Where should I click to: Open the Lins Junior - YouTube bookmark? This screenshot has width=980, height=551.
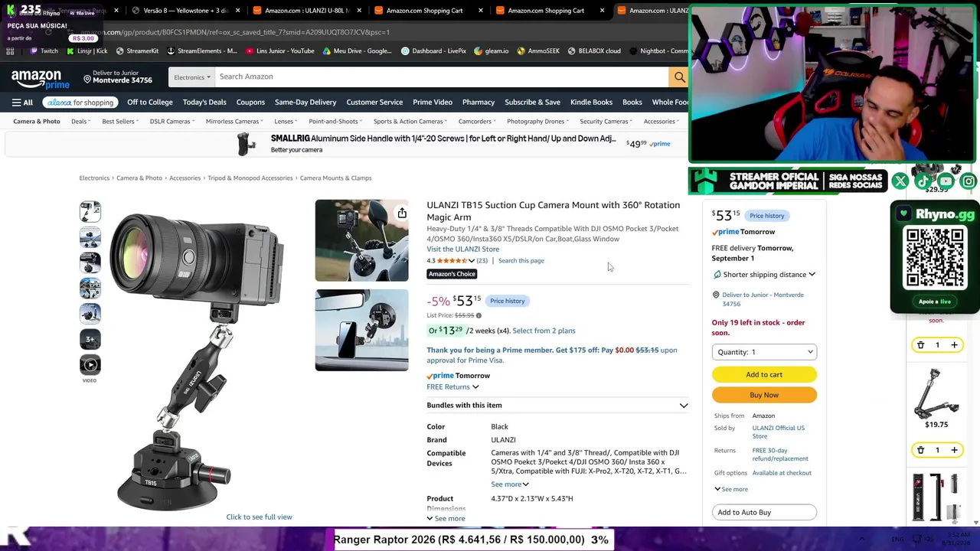279,51
